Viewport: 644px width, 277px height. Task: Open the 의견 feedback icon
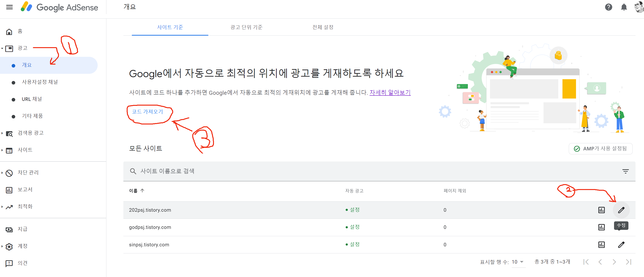tap(9, 264)
